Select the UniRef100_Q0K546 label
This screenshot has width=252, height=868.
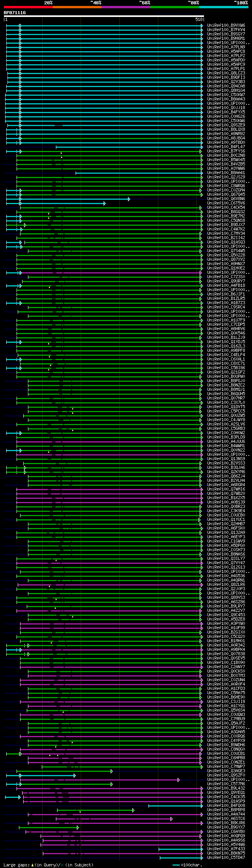click(x=226, y=333)
